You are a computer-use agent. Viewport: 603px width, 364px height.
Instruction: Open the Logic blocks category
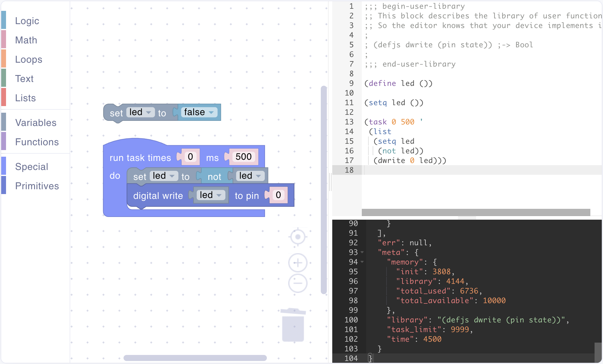(x=27, y=21)
